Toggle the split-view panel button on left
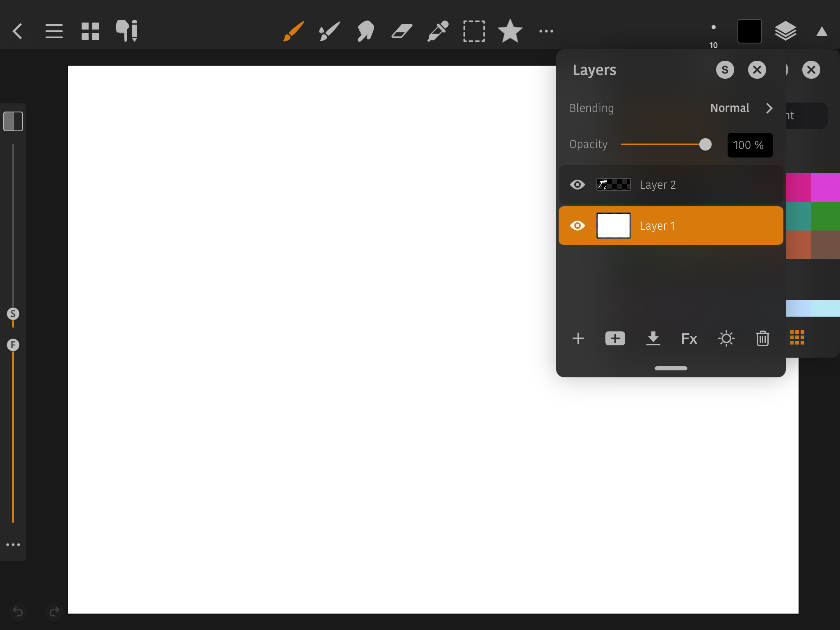This screenshot has width=840, height=630. [x=13, y=121]
